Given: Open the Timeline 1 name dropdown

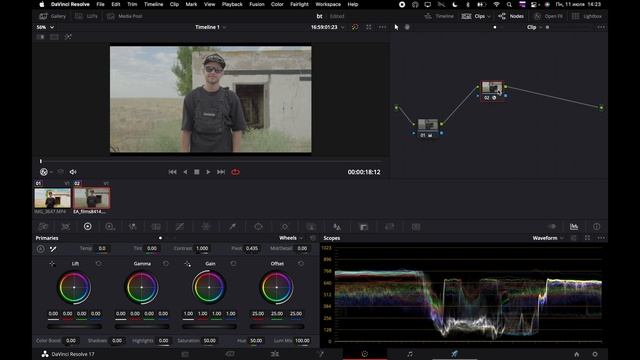Looking at the screenshot, I should pos(210,27).
